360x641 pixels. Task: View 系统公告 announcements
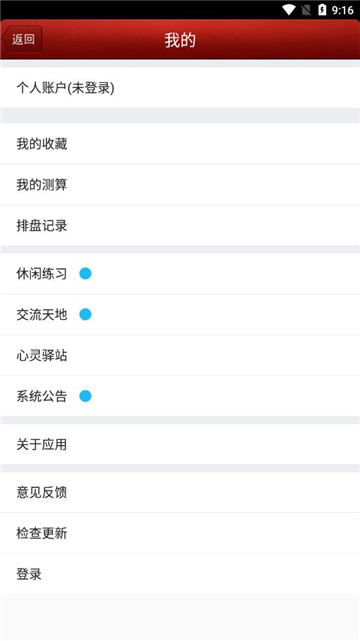tap(180, 396)
